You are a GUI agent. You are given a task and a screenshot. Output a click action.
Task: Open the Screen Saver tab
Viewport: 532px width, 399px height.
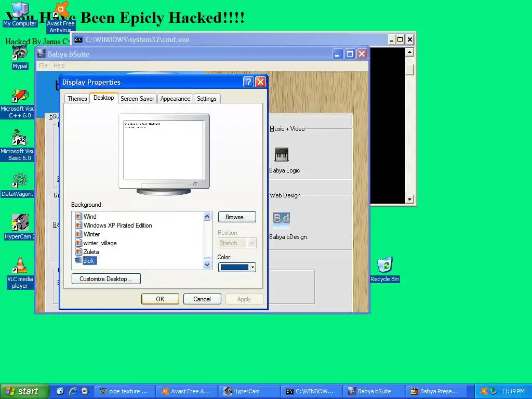tap(137, 99)
